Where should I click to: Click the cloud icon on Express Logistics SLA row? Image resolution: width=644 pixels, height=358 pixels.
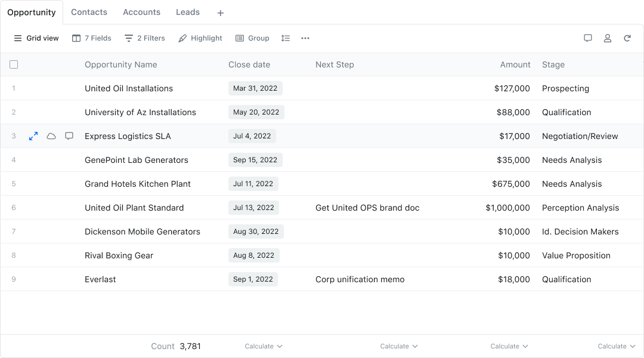pyautogui.click(x=51, y=136)
